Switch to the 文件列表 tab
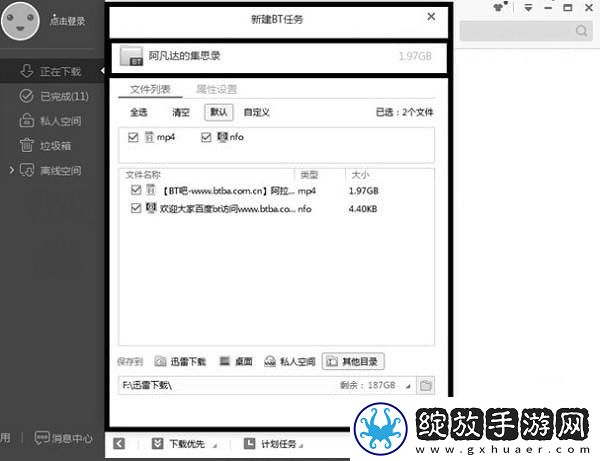Image resolution: width=600 pixels, height=461 pixels. [x=150, y=90]
